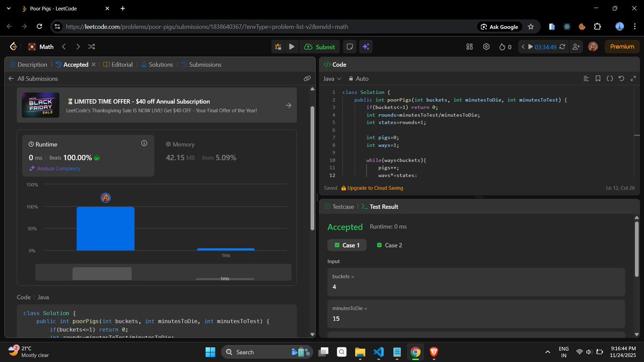Reset code with the undo arrow icon
The height and width of the screenshot is (362, 644).
(x=621, y=78)
